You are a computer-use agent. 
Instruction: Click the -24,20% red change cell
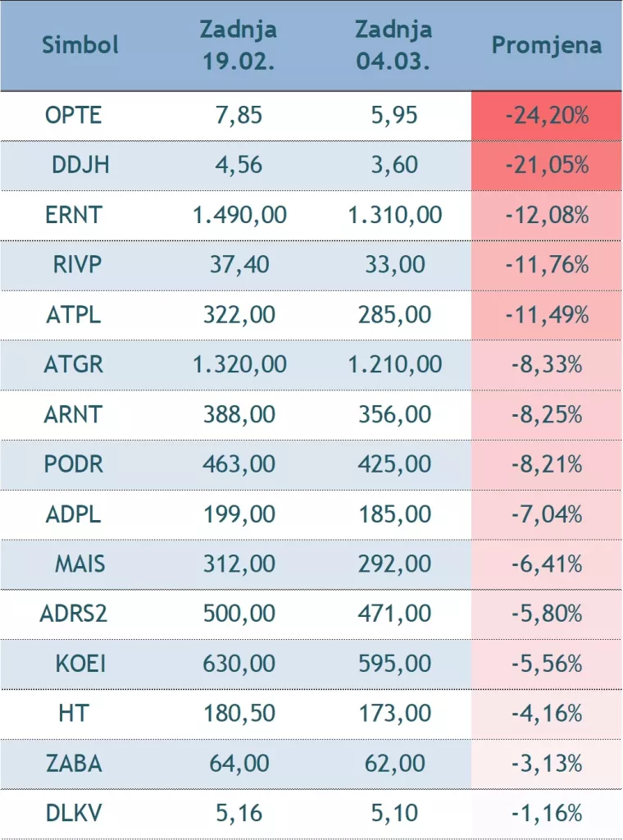546,115
